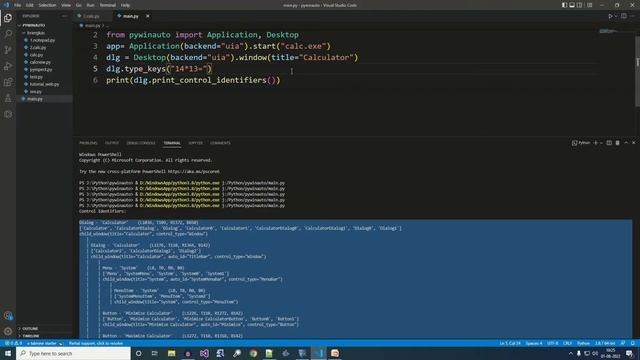Viewport: 640px width, 360px height.
Task: Switch to the Comments panel tab
Action: [x=220, y=143]
